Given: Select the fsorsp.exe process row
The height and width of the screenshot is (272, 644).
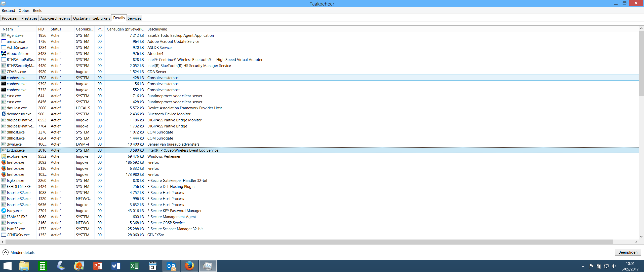Looking at the screenshot, I should [319, 223].
